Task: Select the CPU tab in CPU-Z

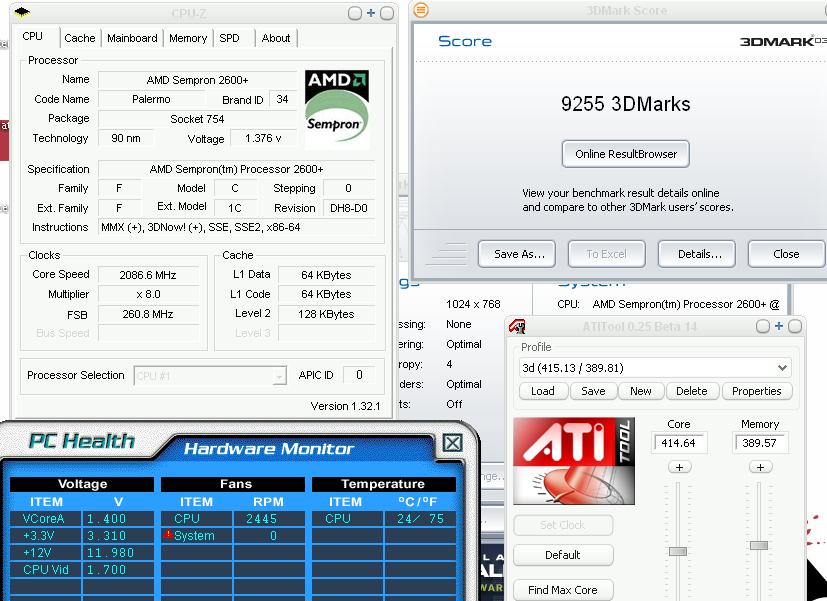Action: point(33,36)
